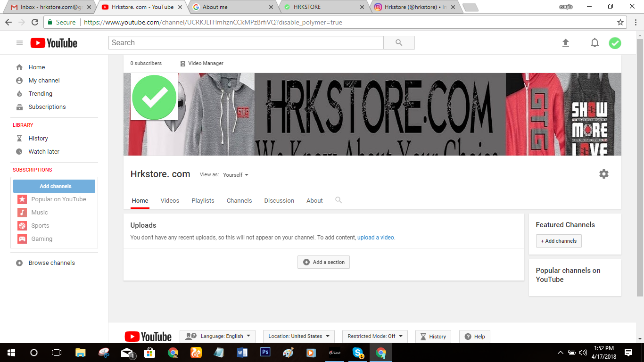Click the footer Help button
The image size is (644, 362).
click(x=475, y=337)
